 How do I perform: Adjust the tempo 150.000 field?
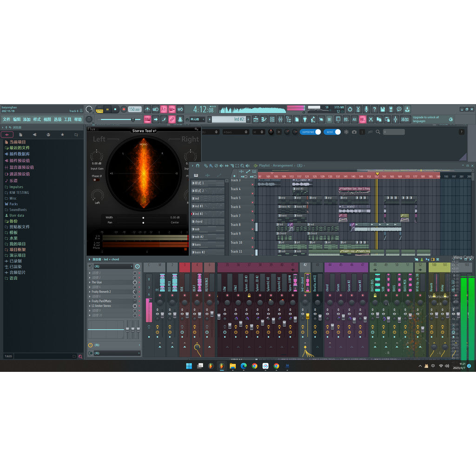click(134, 109)
